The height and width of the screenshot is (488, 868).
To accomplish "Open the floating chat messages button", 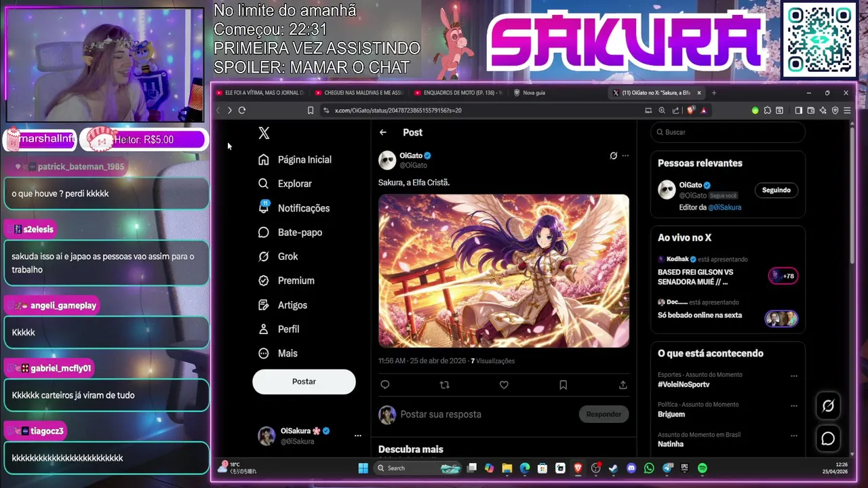I will click(828, 439).
